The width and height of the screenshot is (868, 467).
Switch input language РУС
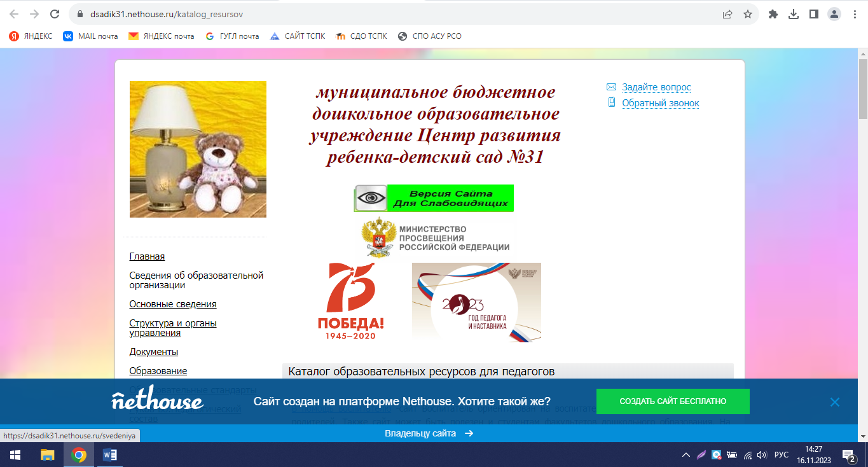pos(782,455)
